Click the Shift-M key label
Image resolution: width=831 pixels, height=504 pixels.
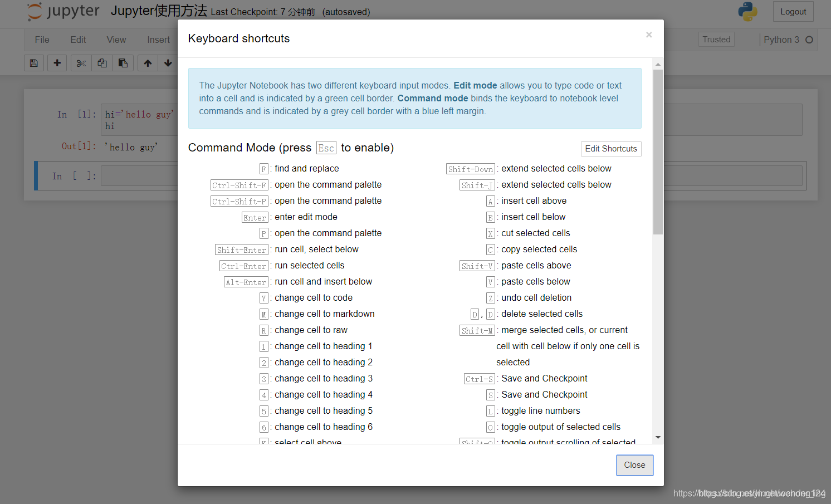coord(477,331)
